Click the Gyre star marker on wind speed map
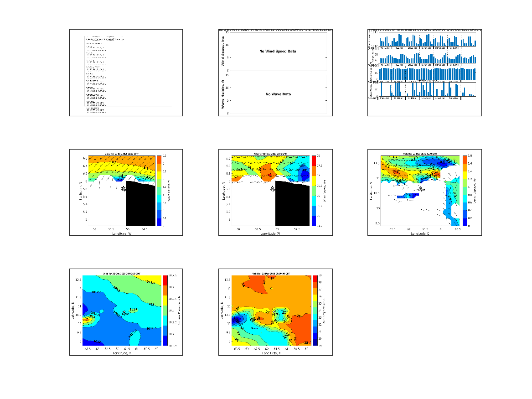Image resolution: width=532 pixels, height=399 pixels. click(x=273, y=187)
